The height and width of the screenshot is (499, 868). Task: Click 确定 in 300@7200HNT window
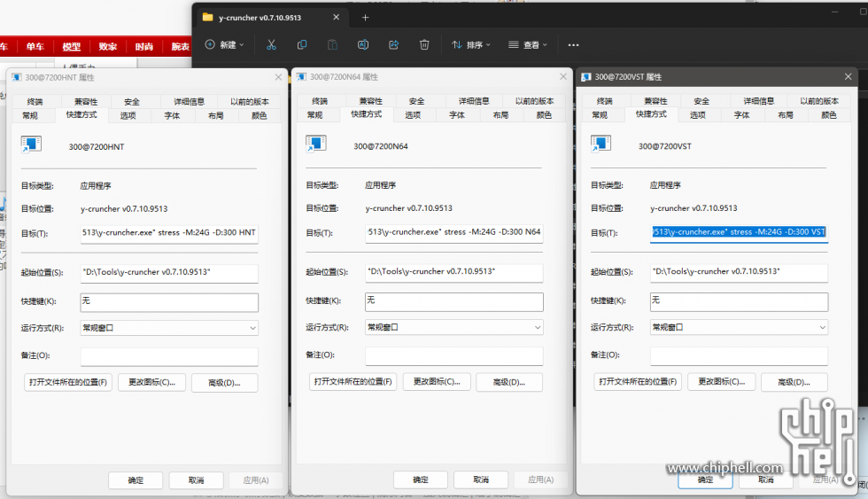pyautogui.click(x=136, y=480)
